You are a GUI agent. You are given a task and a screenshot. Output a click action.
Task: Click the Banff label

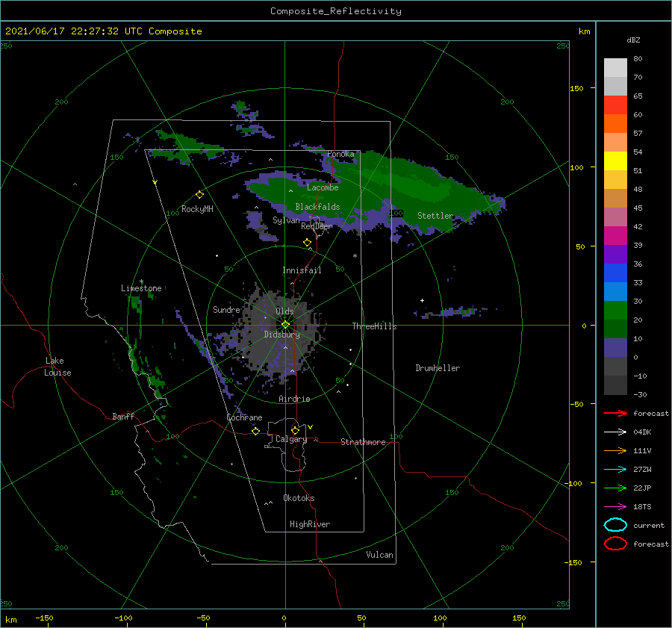pos(123,416)
